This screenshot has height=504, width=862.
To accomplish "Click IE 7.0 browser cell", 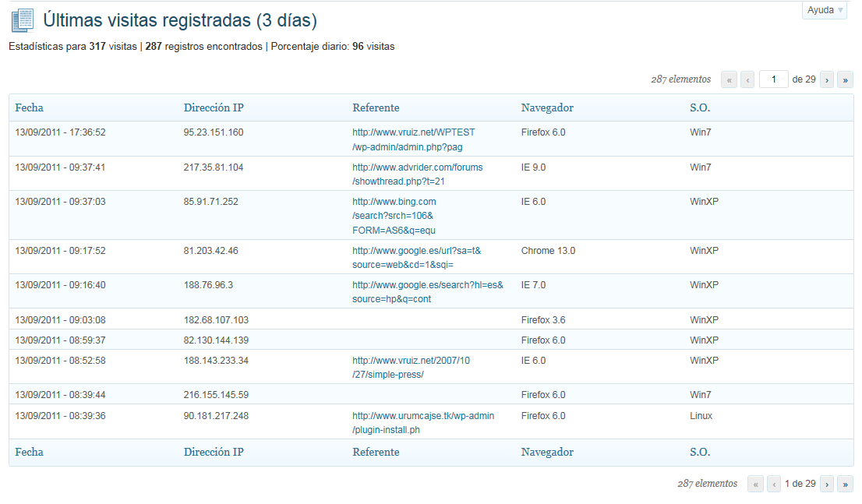I will (533, 284).
